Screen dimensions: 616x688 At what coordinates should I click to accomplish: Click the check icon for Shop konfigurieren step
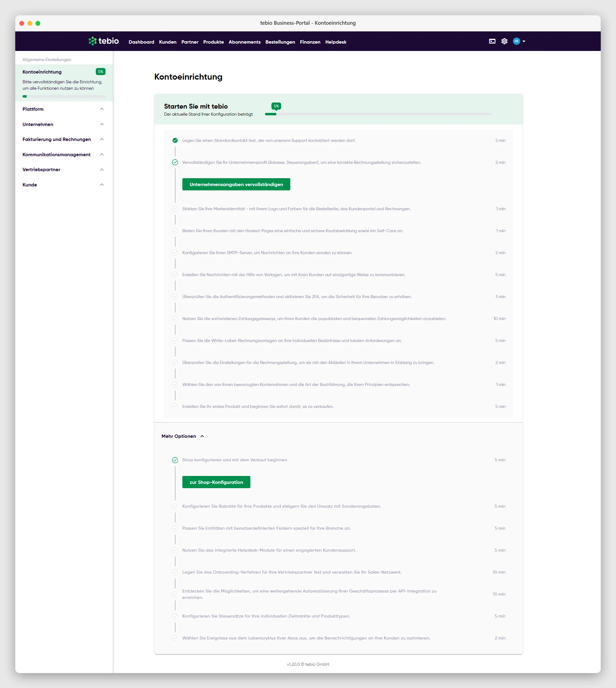pos(175,460)
